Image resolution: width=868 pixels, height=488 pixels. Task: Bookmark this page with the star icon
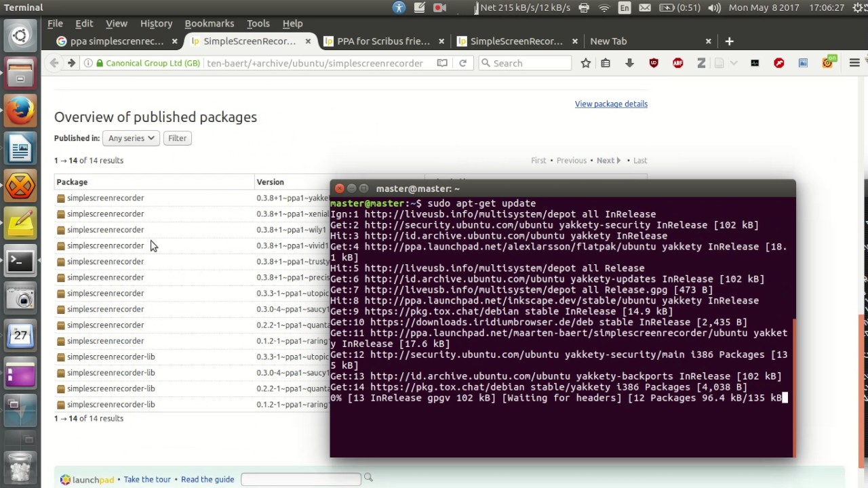(586, 63)
